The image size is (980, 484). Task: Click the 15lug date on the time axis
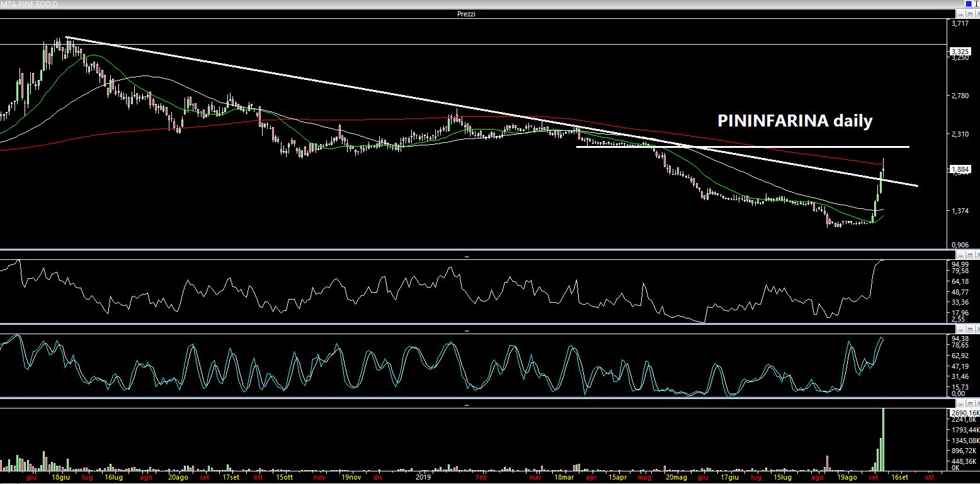(782, 478)
